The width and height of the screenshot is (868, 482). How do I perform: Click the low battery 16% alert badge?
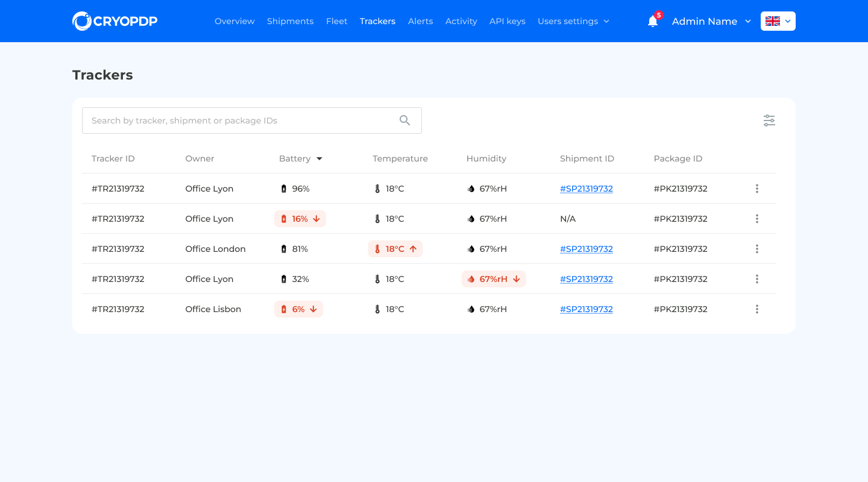pyautogui.click(x=300, y=219)
